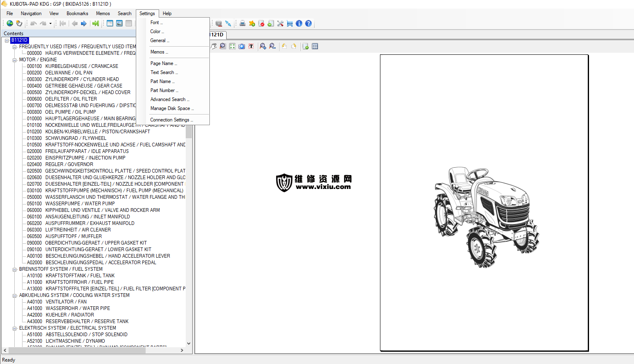
Task: Click the blue question mark help icon
Action: point(308,23)
